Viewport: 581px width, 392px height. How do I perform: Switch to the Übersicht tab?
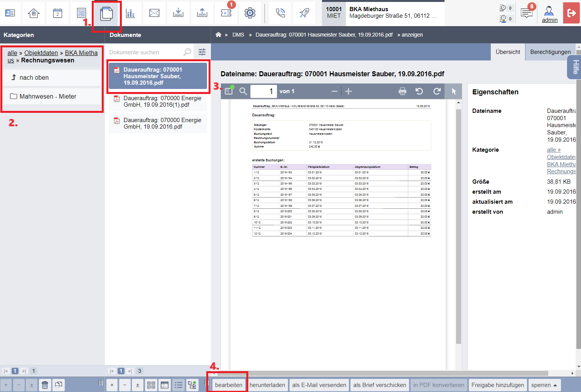pyautogui.click(x=508, y=52)
